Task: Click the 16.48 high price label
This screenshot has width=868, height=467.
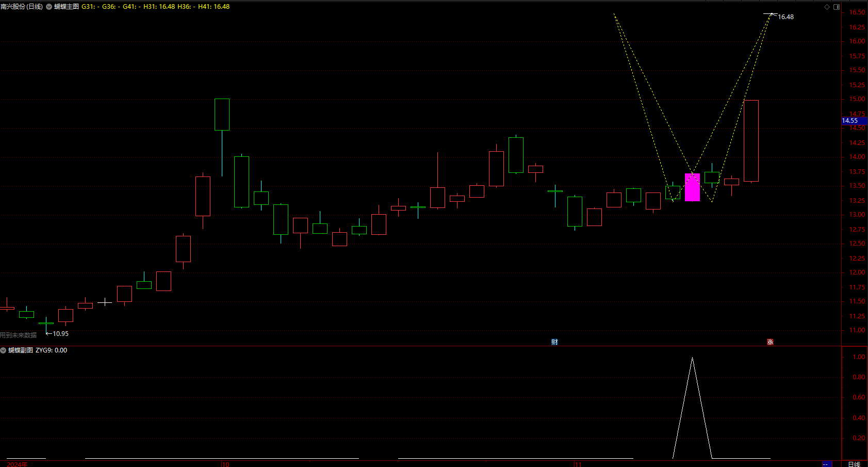Action: click(785, 17)
